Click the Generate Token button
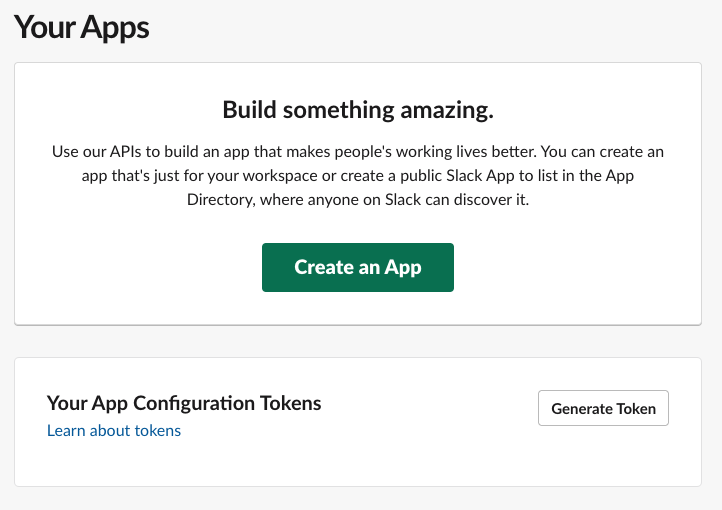 (x=603, y=408)
